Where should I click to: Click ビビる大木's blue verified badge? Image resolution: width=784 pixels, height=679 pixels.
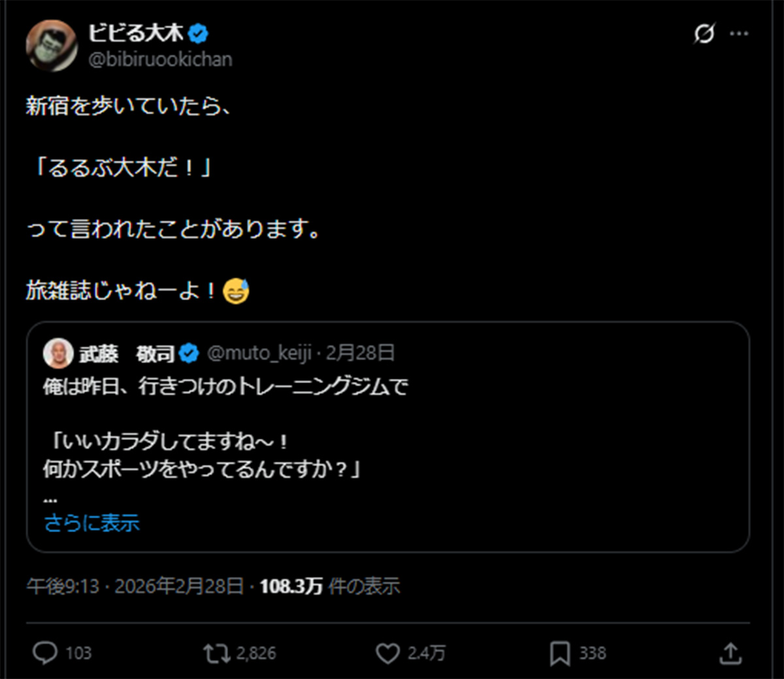click(198, 33)
